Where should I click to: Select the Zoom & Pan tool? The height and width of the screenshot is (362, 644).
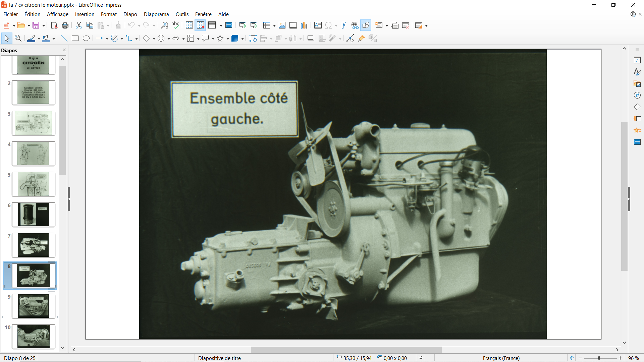pos(18,39)
